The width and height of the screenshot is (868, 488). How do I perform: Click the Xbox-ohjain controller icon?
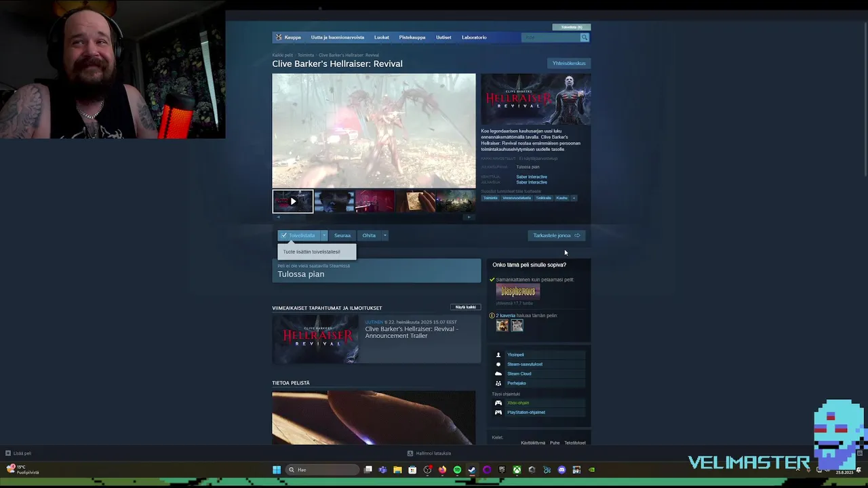[498, 403]
